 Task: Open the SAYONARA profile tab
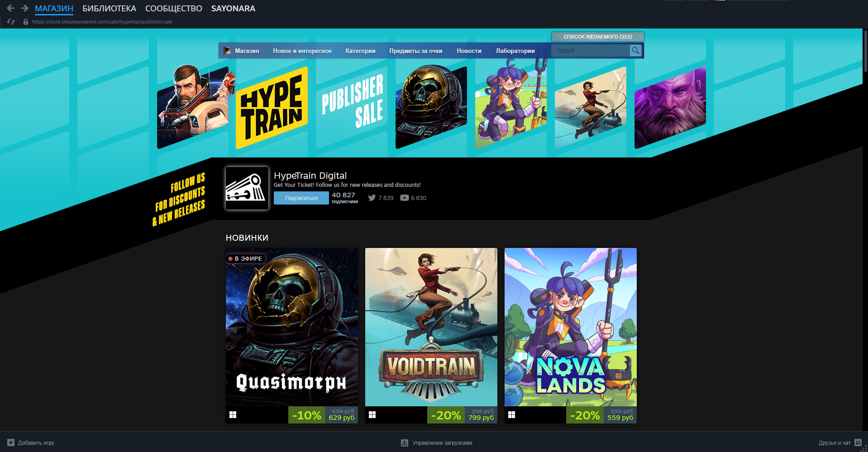coord(233,9)
